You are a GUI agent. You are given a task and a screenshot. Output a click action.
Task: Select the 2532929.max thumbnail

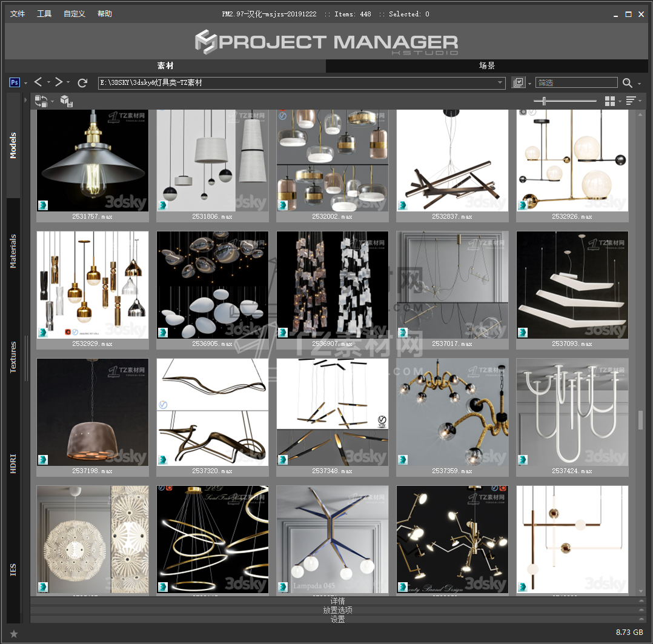tap(93, 285)
